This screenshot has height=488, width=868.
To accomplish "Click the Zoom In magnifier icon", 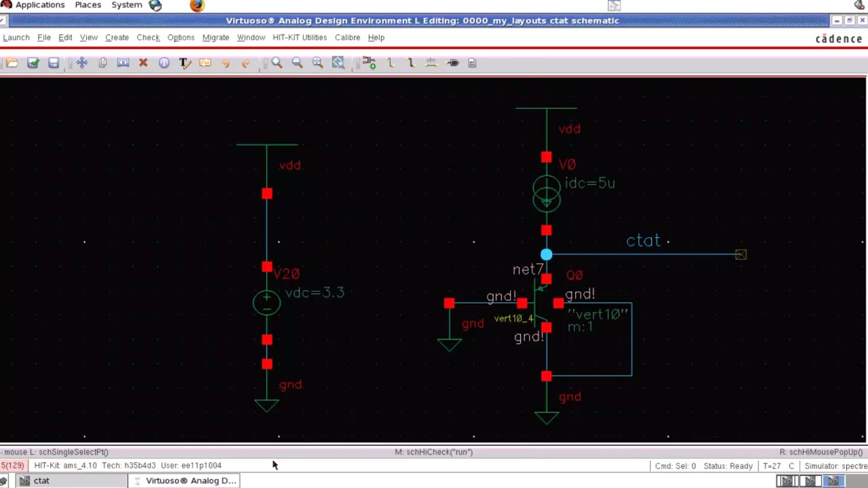I will click(277, 63).
